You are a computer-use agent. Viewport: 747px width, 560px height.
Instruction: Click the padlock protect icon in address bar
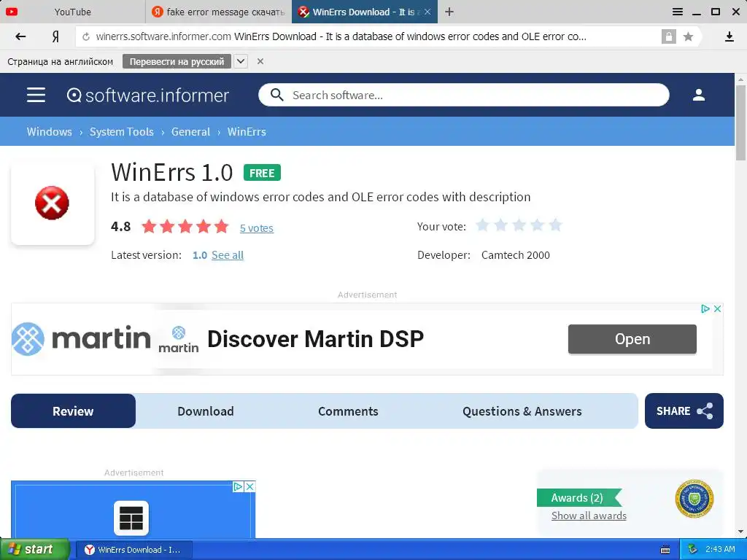tap(668, 36)
